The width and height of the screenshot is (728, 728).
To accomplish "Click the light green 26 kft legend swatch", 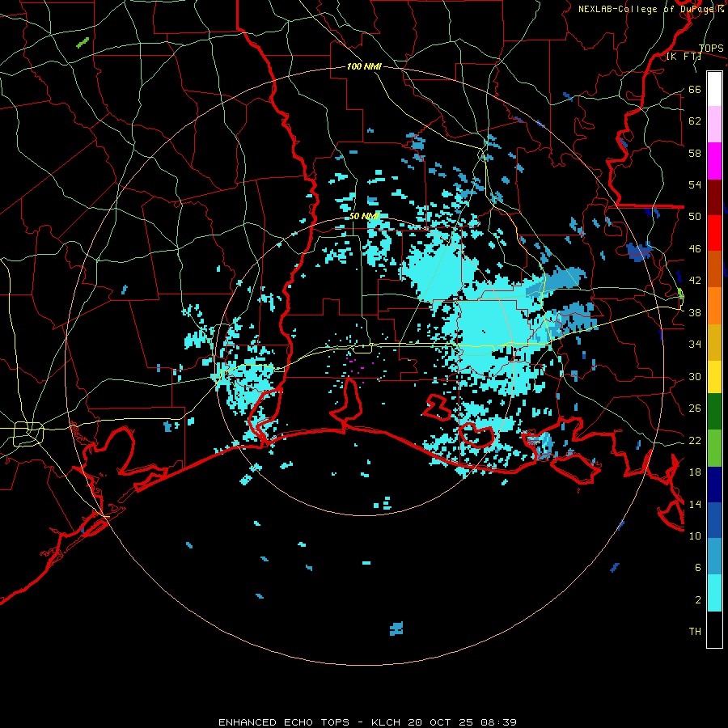I will [x=714, y=448].
